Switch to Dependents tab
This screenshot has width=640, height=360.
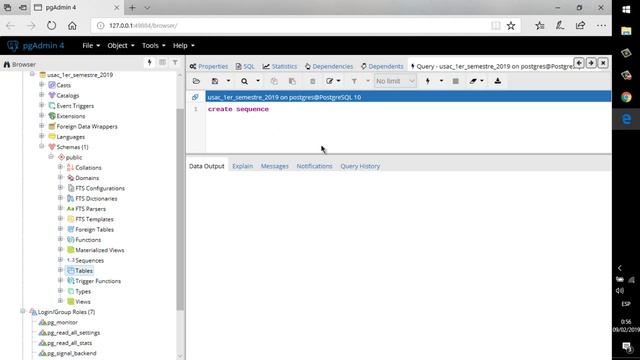(382, 66)
